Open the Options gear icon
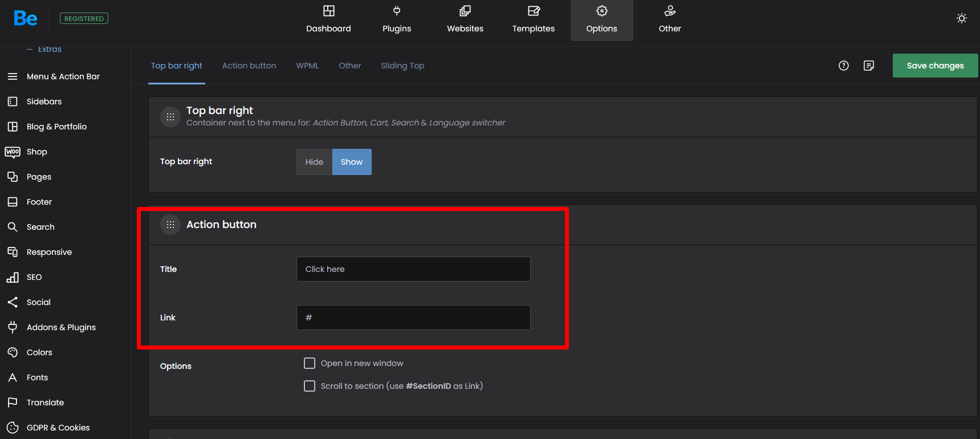The height and width of the screenshot is (439, 980). 602,11
